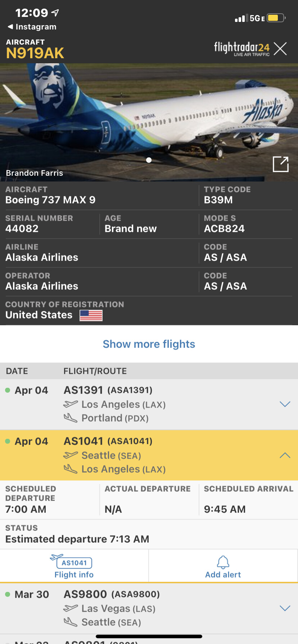Screen dimensions: 298x644
Task: Expand the AS1391 flight row
Action: point(285,404)
